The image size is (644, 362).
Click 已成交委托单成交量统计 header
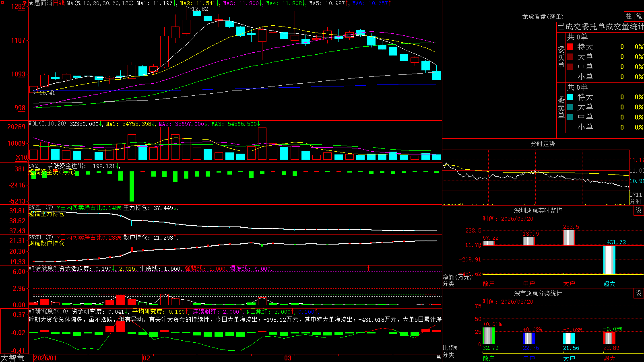click(x=601, y=27)
